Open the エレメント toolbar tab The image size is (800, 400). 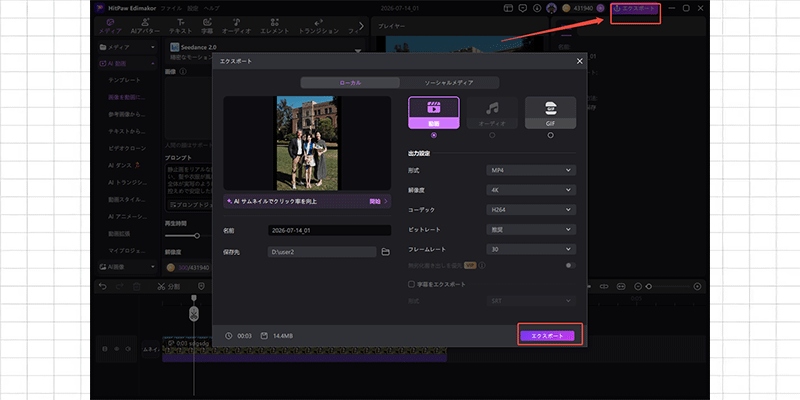(275, 27)
